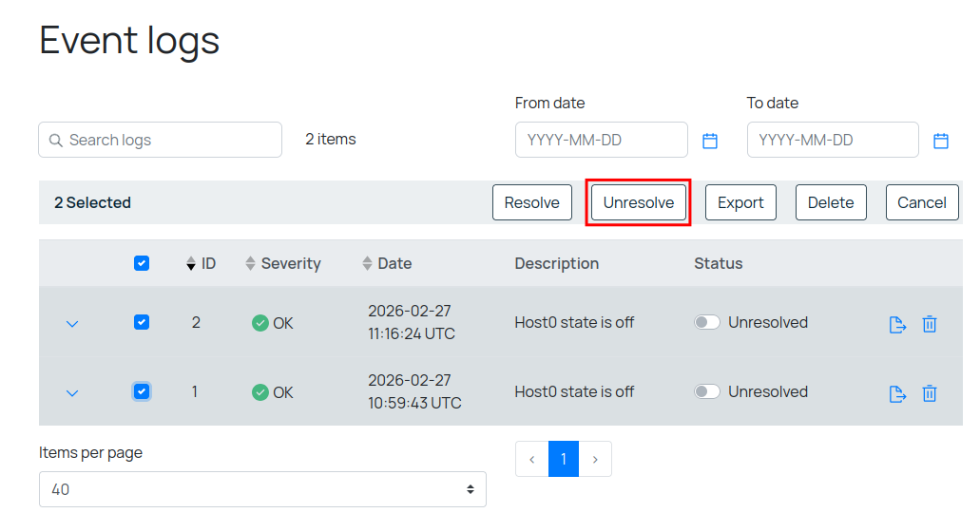
Task: Expand details of event log row 1
Action: tap(72, 393)
